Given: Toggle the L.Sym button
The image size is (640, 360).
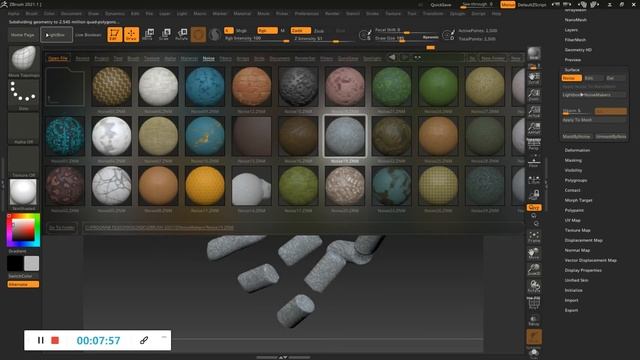Looking at the screenshot, I should (533, 180).
